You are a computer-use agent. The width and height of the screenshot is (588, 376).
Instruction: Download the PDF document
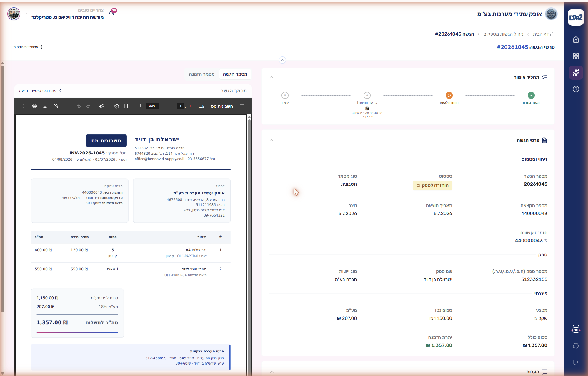pyautogui.click(x=45, y=106)
